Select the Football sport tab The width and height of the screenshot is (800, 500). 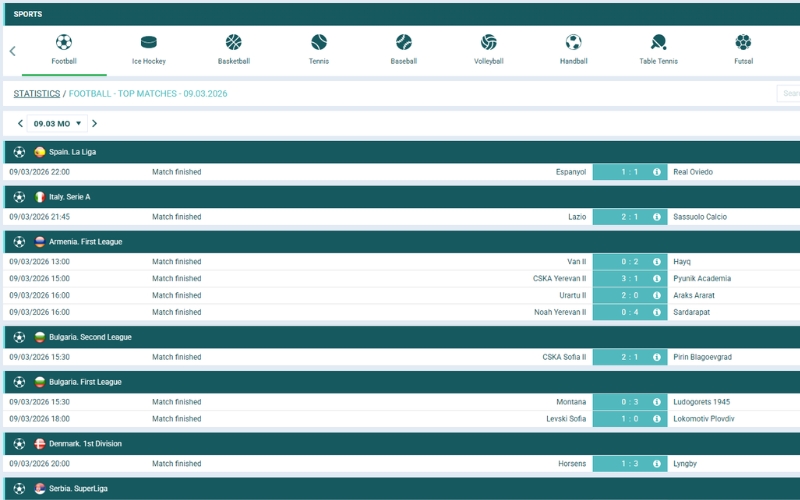coord(64,49)
